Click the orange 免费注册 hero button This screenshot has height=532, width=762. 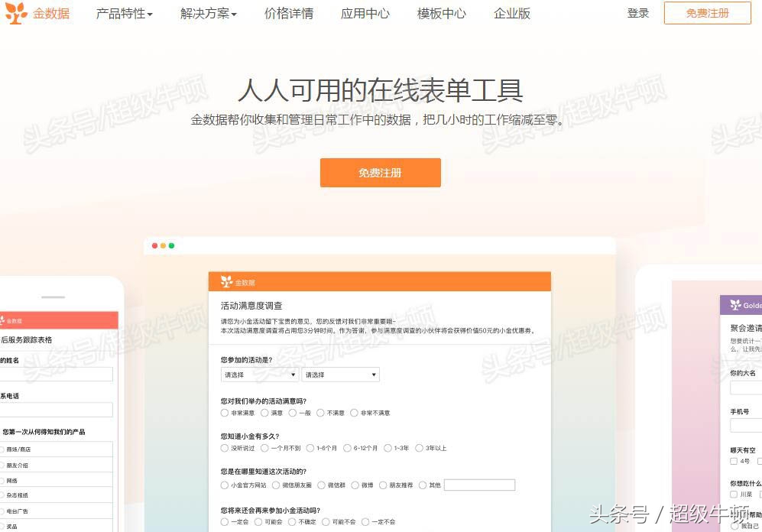[x=380, y=173]
